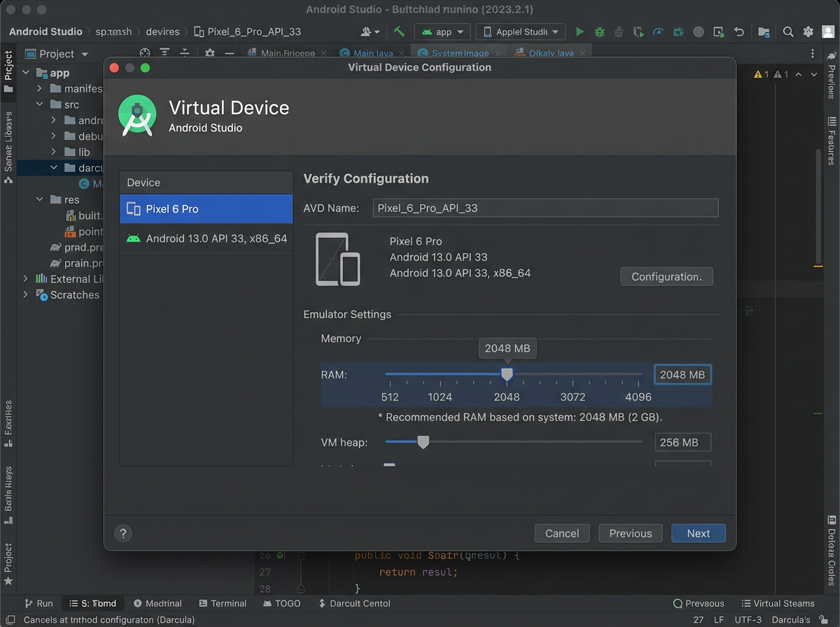Open the dropdown left of the hammer icon
840x627 pixels.
[370, 31]
